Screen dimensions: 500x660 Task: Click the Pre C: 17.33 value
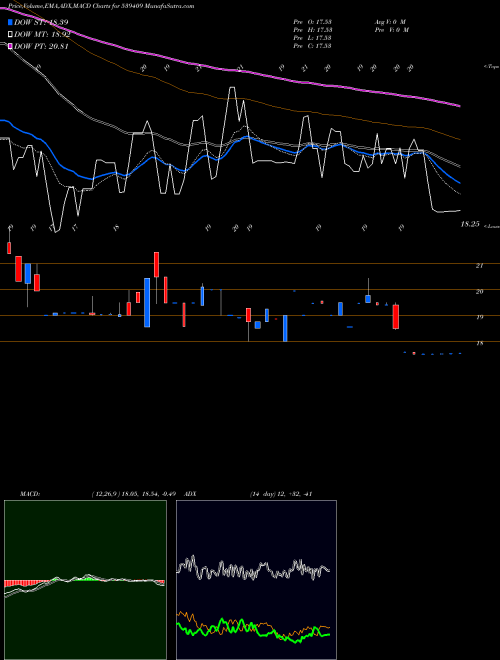click(313, 46)
